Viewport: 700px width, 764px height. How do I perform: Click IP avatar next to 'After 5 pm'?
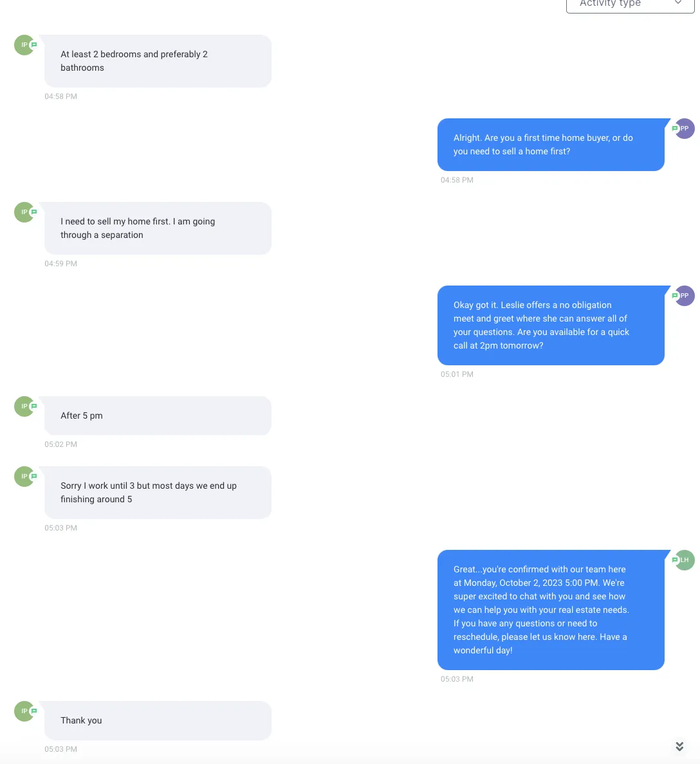[24, 406]
